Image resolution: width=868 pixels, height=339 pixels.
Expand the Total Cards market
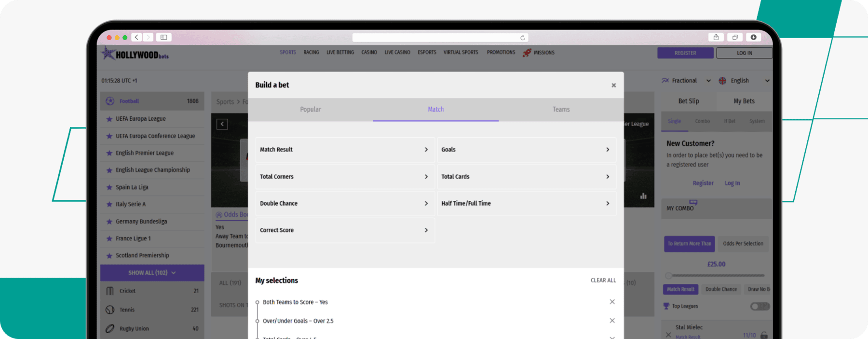click(x=526, y=177)
